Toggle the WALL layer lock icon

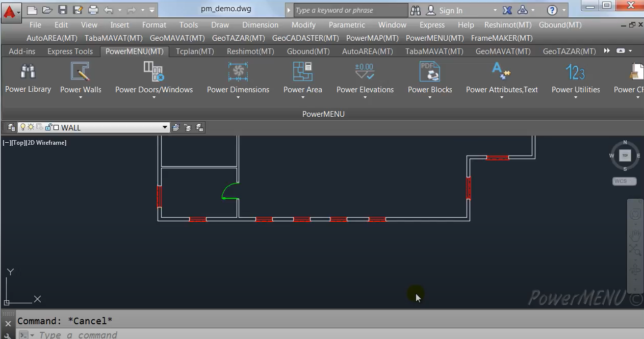[49, 127]
